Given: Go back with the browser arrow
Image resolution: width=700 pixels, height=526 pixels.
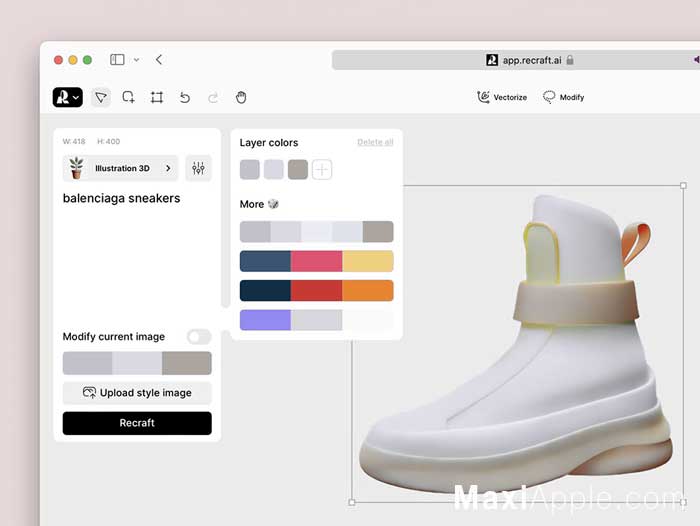Looking at the screenshot, I should 159,59.
